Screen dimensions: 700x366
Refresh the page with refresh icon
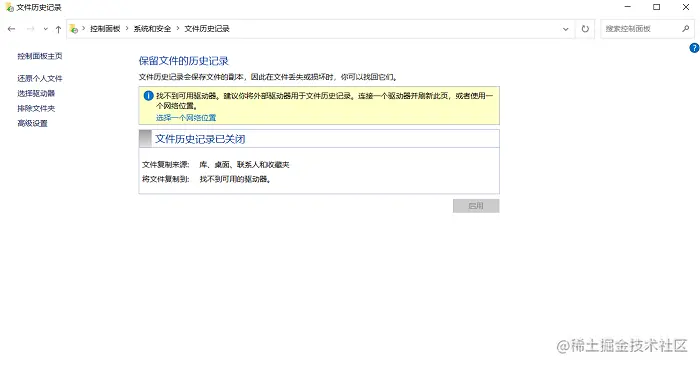585,29
